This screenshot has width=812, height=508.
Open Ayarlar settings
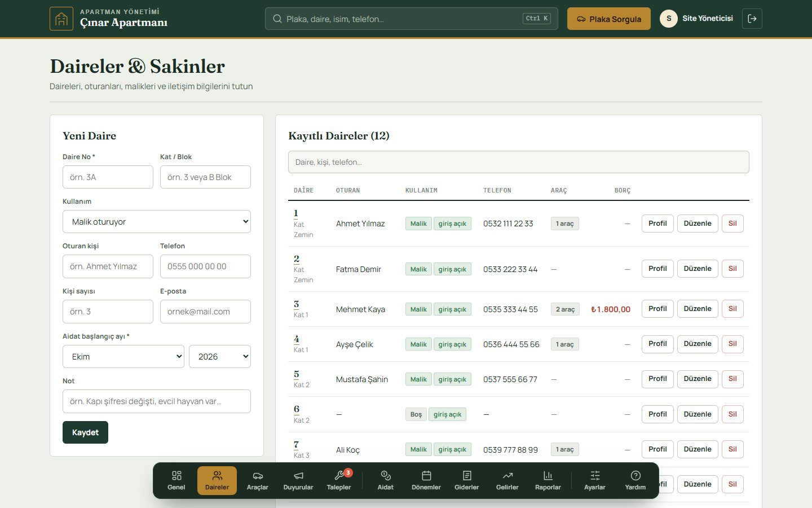click(595, 480)
